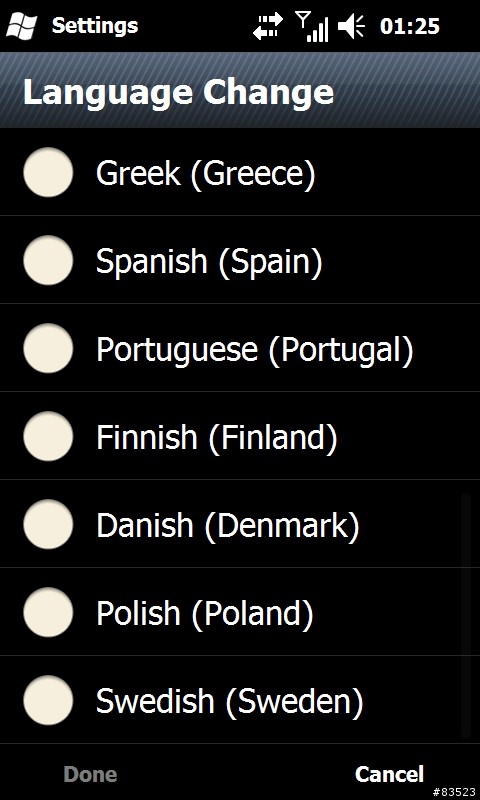Click the Settings title in status bar
Image resolution: width=480 pixels, height=800 pixels.
(95, 26)
